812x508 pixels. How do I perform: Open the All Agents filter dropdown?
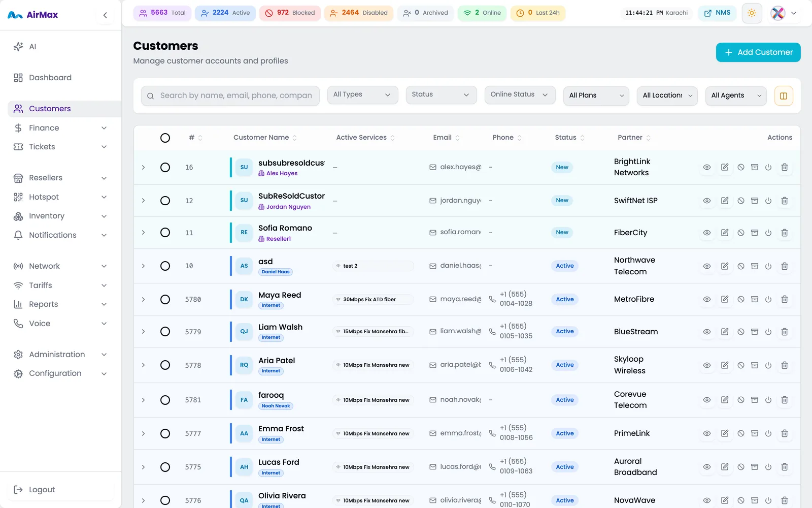(735, 96)
